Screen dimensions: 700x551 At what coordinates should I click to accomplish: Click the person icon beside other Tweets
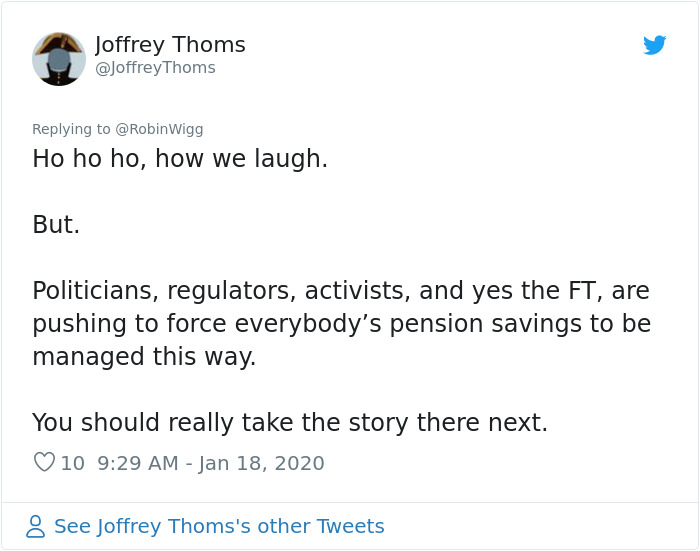pos(36,526)
